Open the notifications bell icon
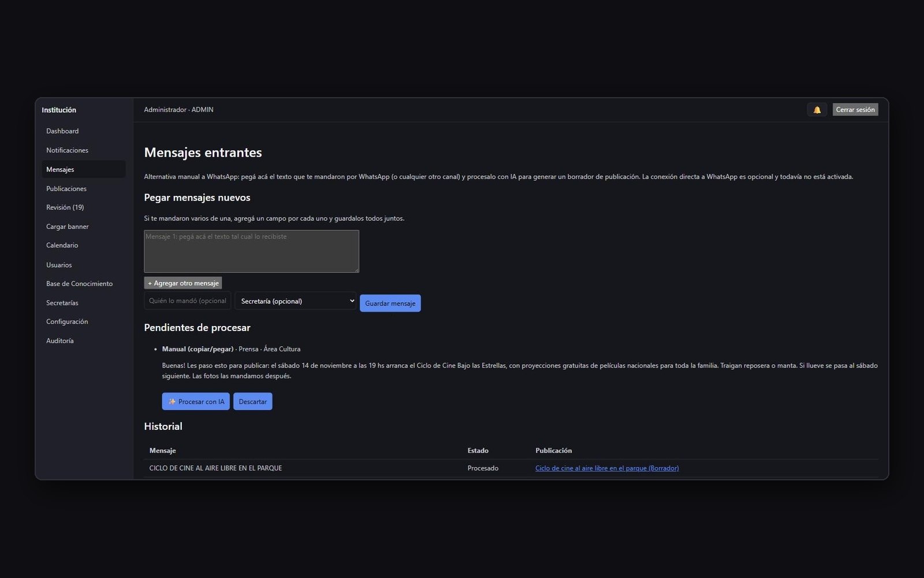The width and height of the screenshot is (924, 578). coord(817,110)
